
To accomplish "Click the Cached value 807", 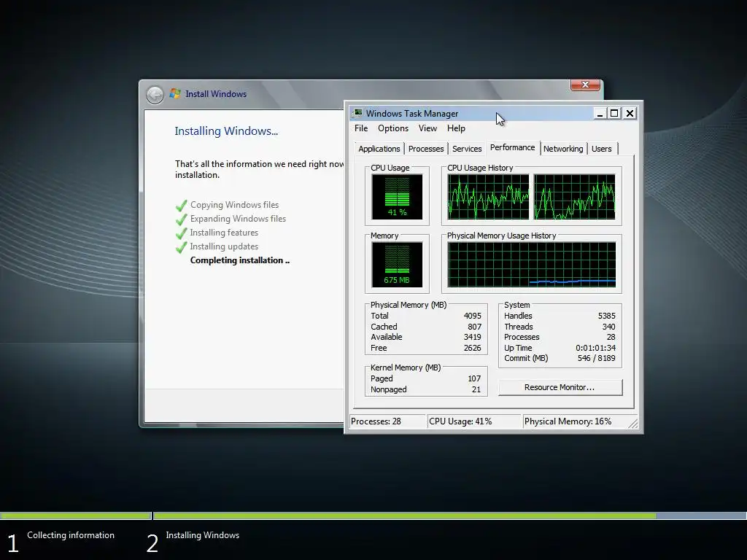I will pos(474,327).
